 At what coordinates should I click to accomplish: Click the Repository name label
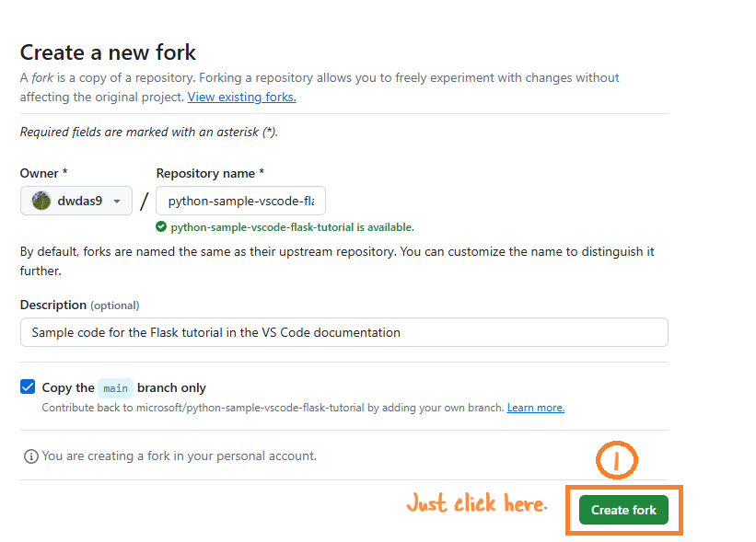[210, 173]
